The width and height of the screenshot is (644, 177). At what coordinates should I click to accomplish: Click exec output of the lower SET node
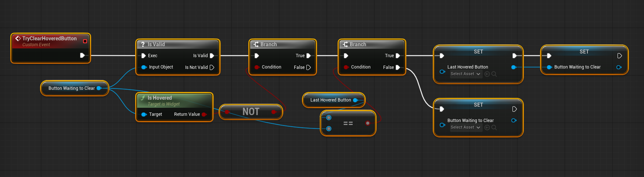click(515, 109)
